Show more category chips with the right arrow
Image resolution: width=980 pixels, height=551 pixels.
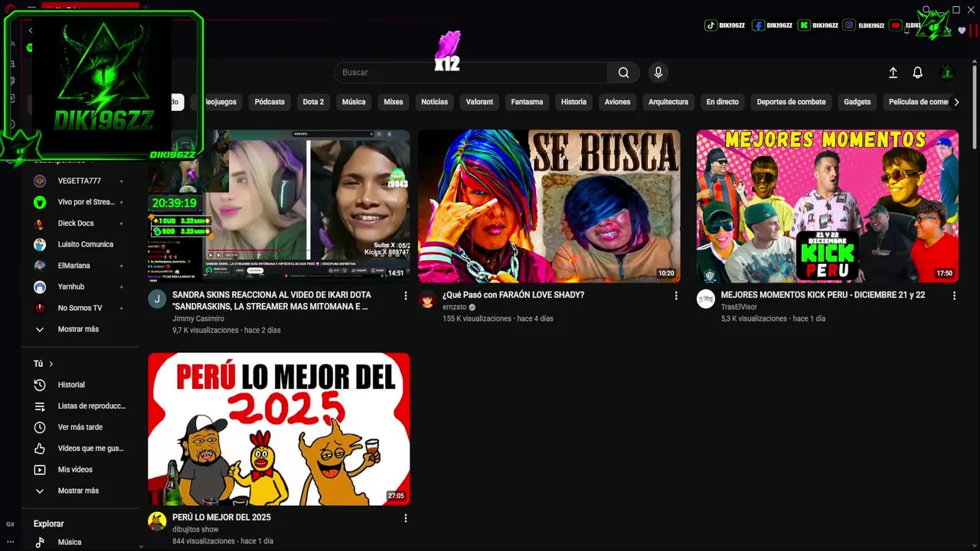[x=956, y=102]
